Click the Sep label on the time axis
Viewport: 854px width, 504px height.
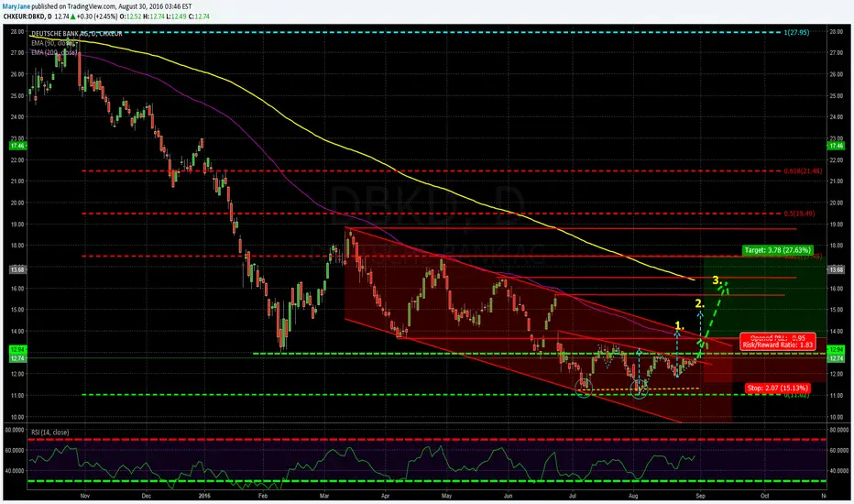point(700,496)
